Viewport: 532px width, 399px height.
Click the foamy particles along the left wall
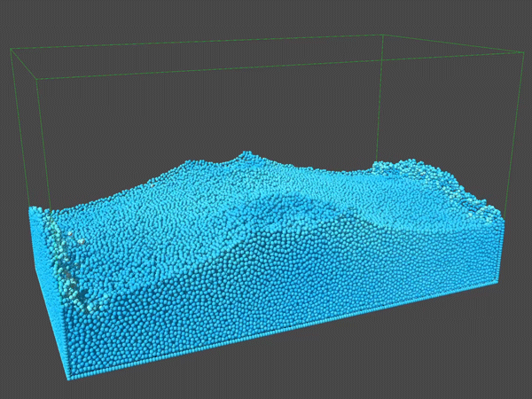[x=62, y=257]
